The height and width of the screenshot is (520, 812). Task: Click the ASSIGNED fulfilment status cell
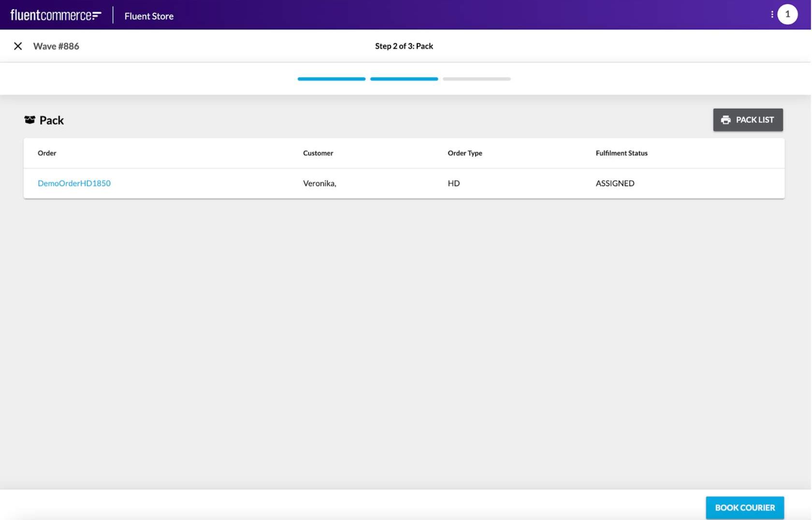[x=615, y=183]
